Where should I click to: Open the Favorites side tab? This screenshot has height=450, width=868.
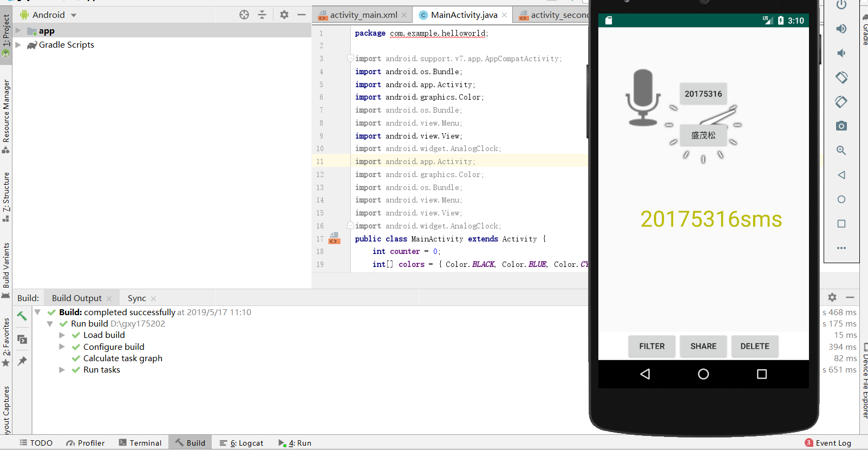point(6,342)
